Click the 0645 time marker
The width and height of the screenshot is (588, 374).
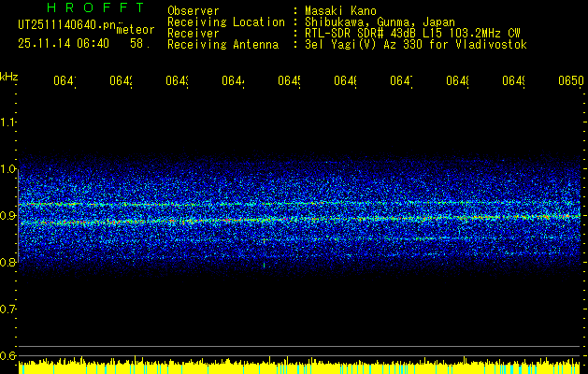click(289, 80)
